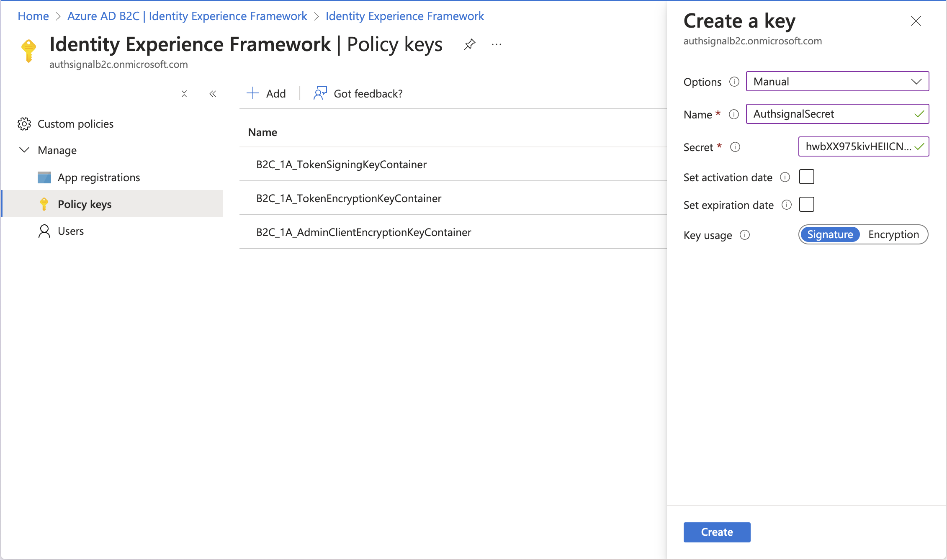947x560 pixels.
Task: Collapse the sidebar with double chevron
Action: point(213,94)
